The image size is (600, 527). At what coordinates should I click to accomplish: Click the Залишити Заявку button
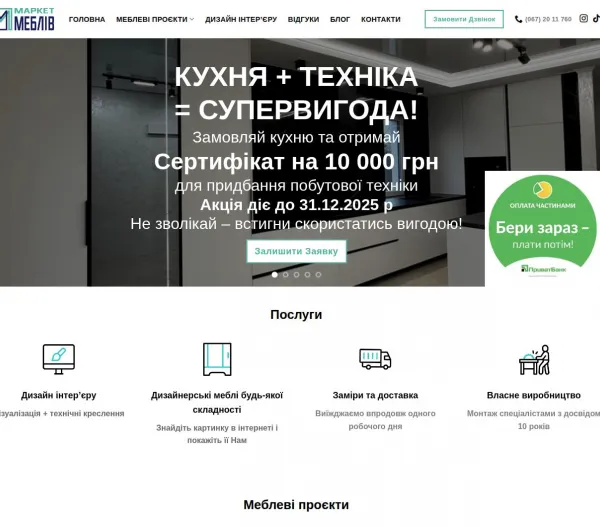tap(296, 251)
